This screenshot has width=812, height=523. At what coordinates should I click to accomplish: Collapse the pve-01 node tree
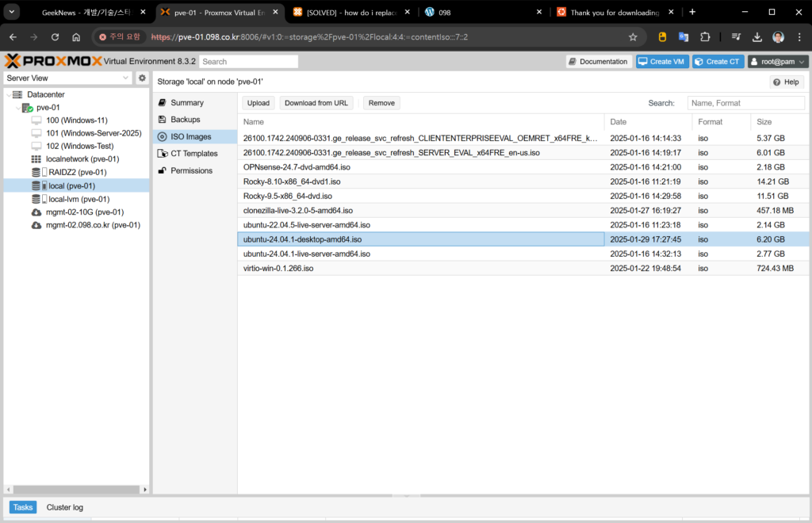[18, 108]
